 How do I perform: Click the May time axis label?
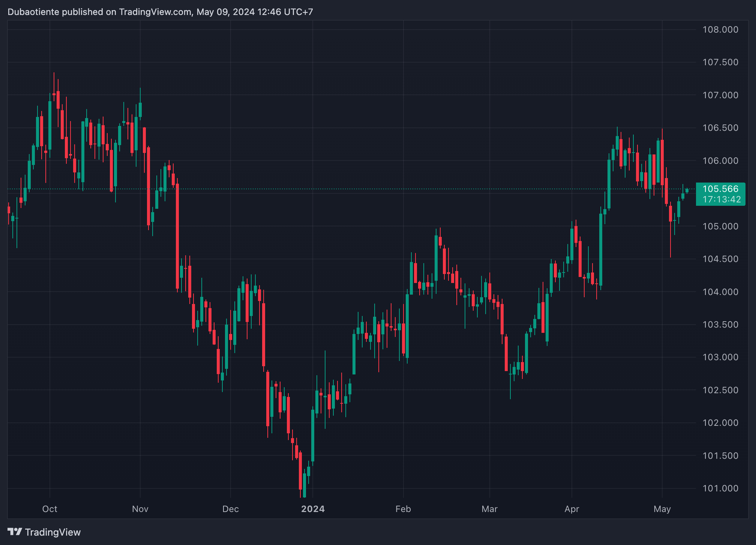[662, 509]
